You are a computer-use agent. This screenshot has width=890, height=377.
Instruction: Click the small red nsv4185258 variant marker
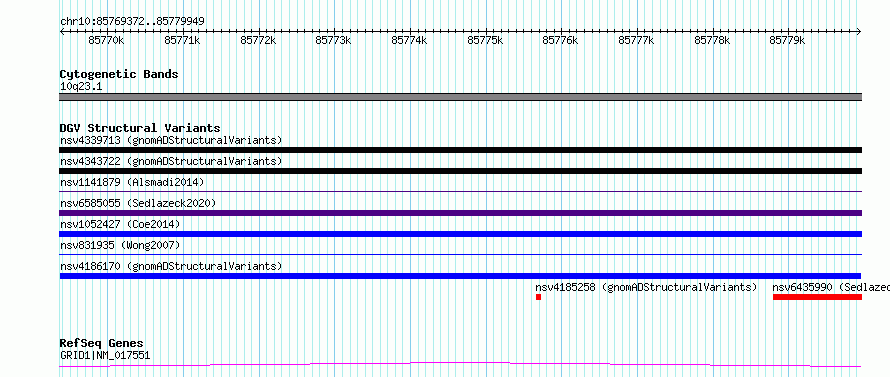point(538,297)
